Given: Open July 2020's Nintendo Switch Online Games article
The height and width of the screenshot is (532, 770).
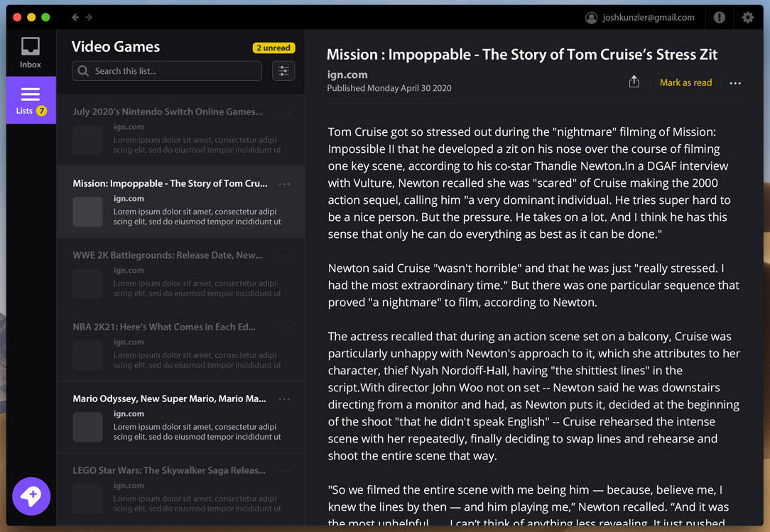Looking at the screenshot, I should click(x=168, y=112).
